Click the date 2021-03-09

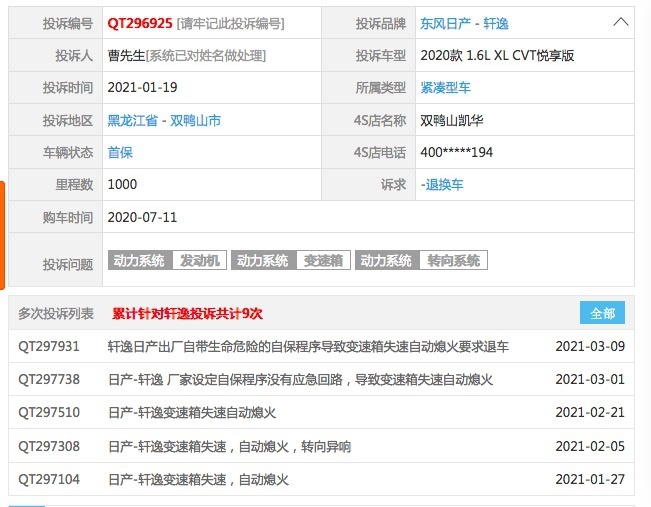[x=590, y=346]
